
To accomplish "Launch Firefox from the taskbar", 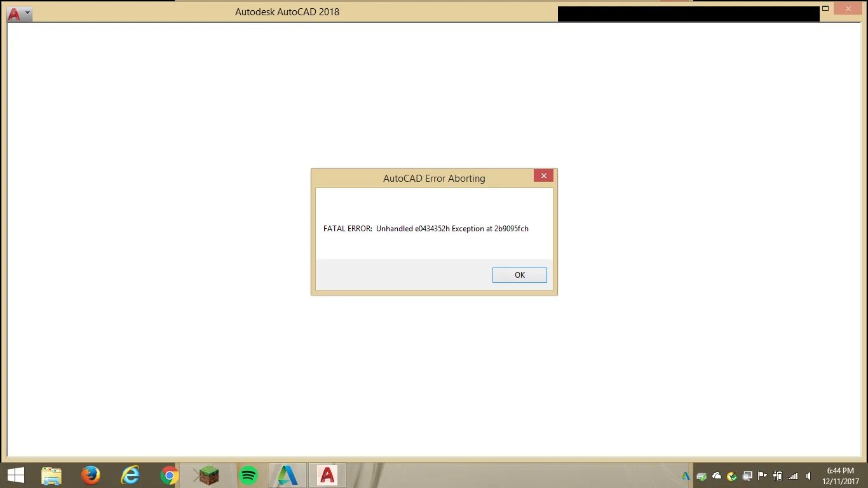I will click(x=91, y=475).
